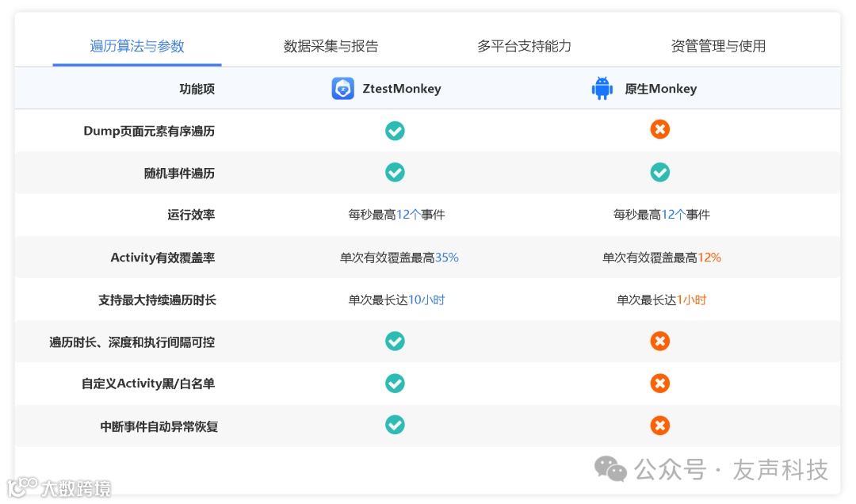This screenshot has height=504, width=856.
Task: Select the 运行效率 row label
Action: [191, 215]
